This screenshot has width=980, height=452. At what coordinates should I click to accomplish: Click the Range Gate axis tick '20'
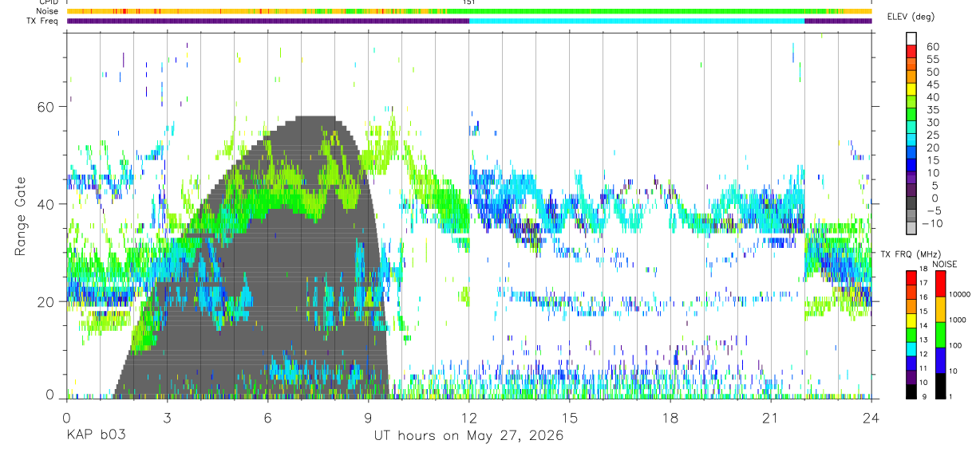click(x=46, y=302)
